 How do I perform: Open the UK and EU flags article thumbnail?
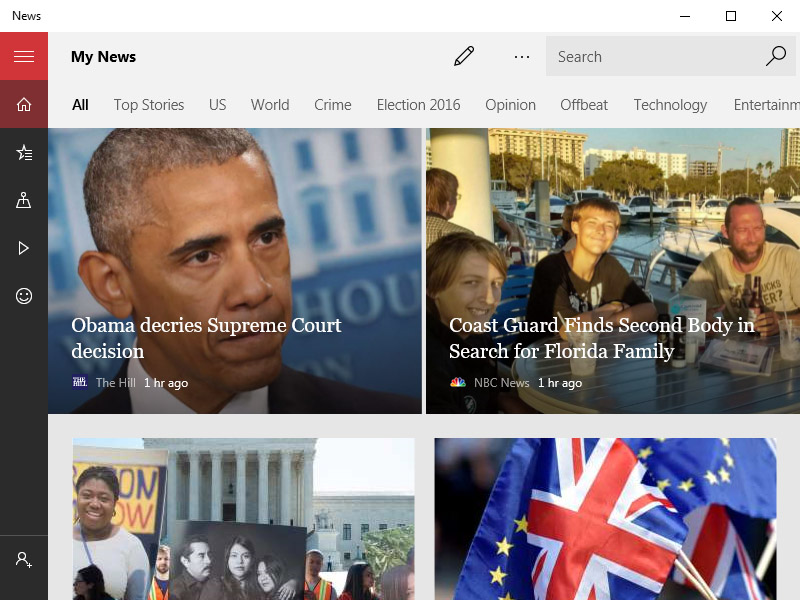pos(610,519)
